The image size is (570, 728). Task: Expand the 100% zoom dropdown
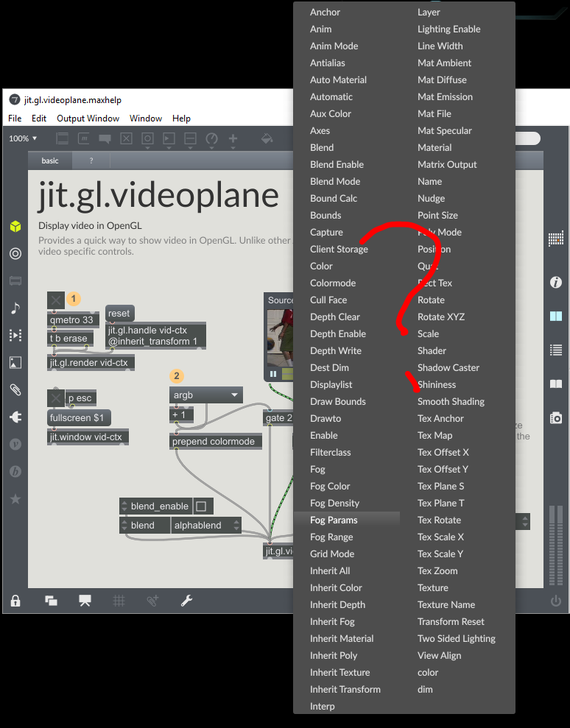(23, 138)
